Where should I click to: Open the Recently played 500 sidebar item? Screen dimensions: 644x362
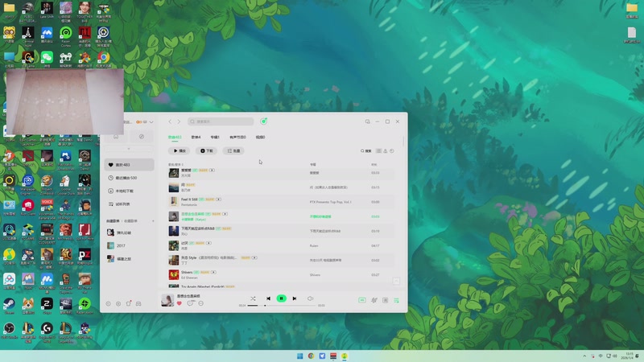(x=129, y=178)
